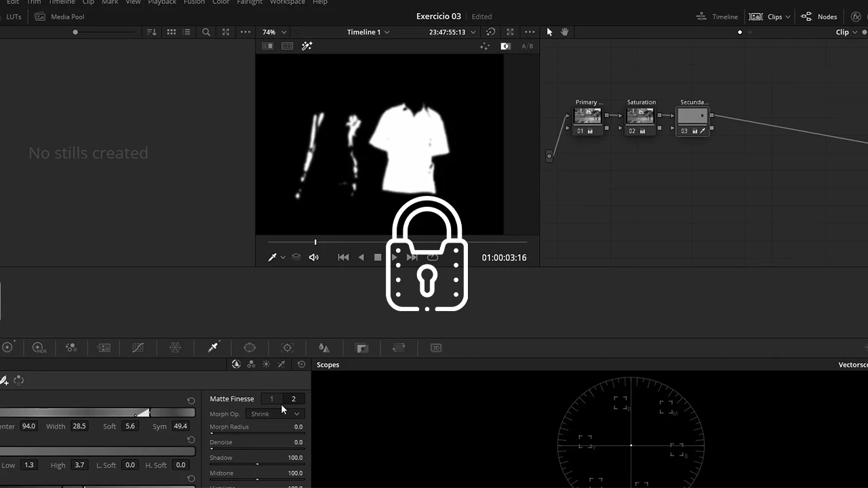Open the Curves palette
Image resolution: width=868 pixels, height=488 pixels.
pyautogui.click(x=138, y=348)
